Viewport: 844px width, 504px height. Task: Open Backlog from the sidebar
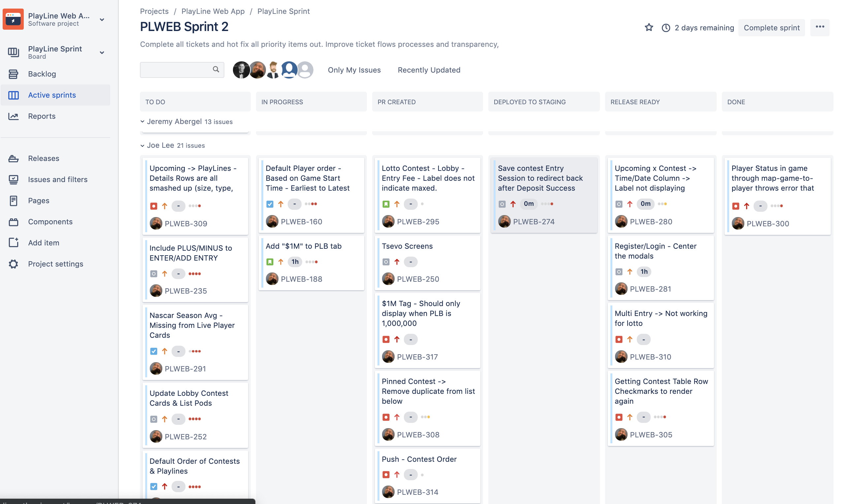click(x=42, y=74)
